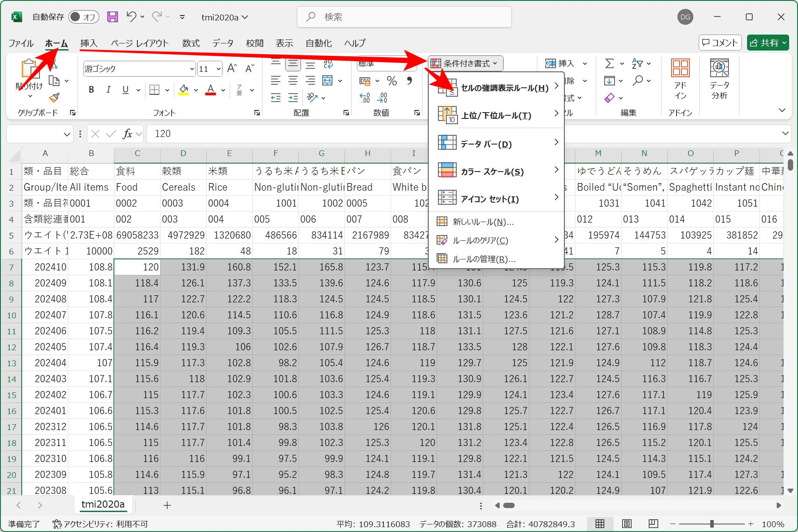Expand the 条件付き書式 dropdown button
798x532 pixels.
[x=466, y=63]
